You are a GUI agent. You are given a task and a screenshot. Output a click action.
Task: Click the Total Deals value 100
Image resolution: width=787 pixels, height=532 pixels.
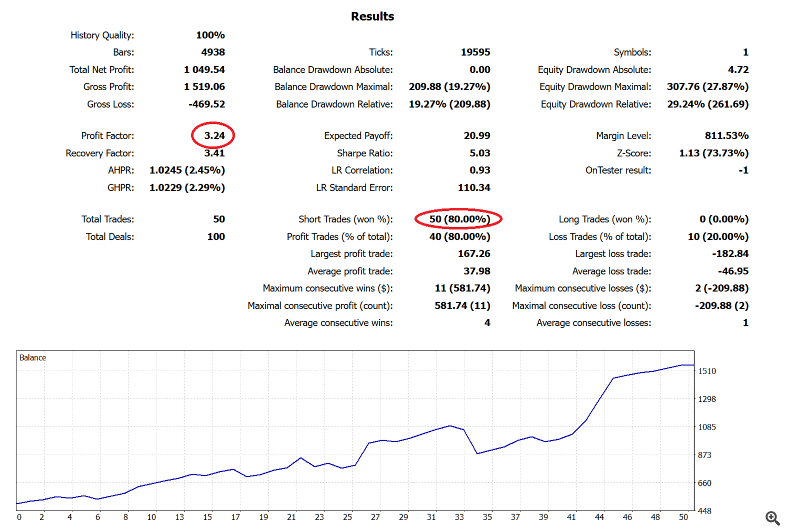(216, 237)
